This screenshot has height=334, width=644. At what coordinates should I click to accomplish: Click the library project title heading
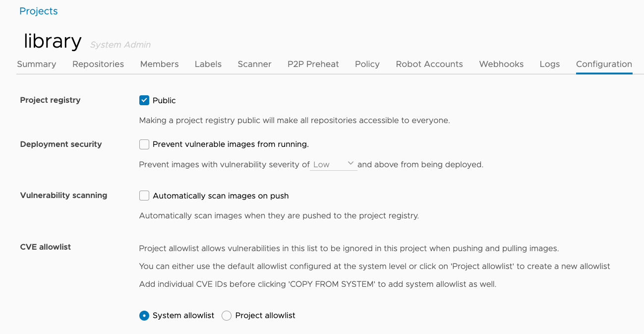pyautogui.click(x=52, y=42)
